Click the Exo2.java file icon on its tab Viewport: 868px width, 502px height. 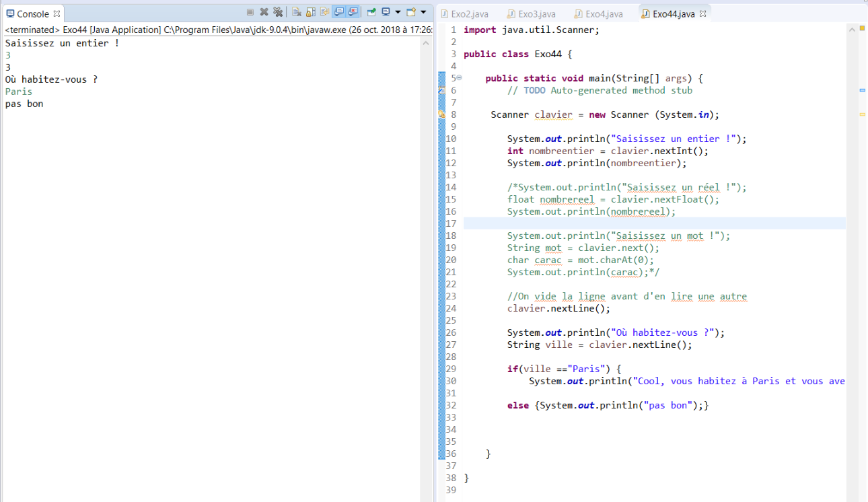[445, 13]
